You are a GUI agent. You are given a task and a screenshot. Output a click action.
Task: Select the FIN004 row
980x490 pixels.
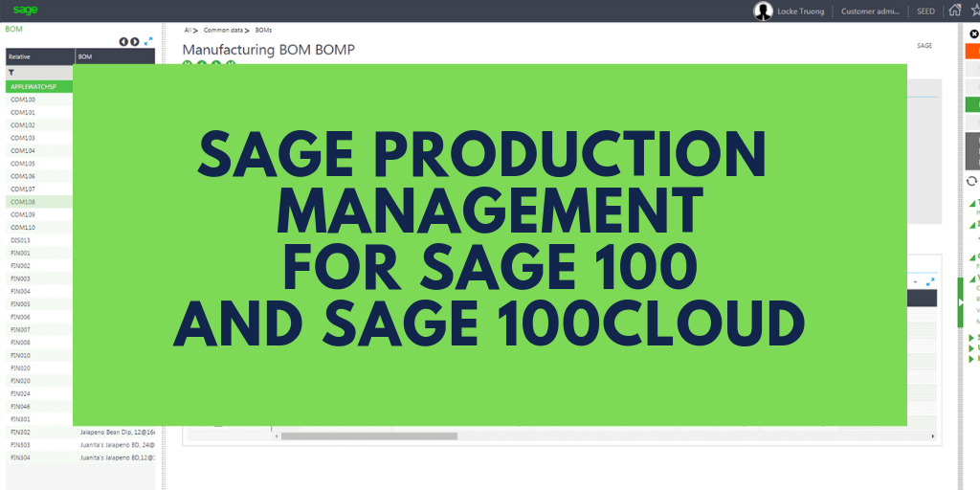click(x=40, y=291)
